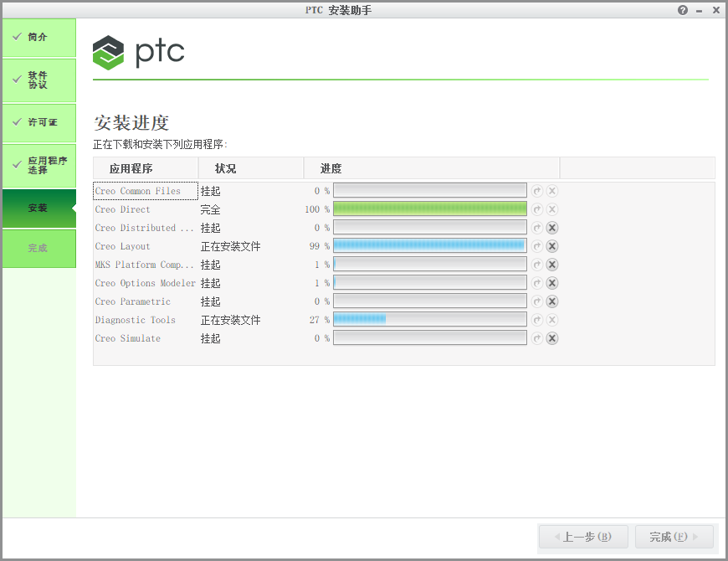Switch to the 应用程序选择 step
728x561 pixels.
click(39, 165)
